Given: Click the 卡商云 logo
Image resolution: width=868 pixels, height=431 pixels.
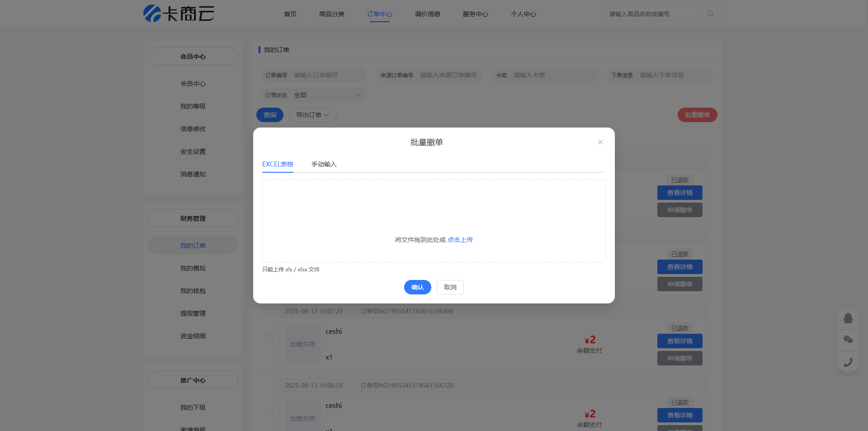Looking at the screenshot, I should (179, 14).
